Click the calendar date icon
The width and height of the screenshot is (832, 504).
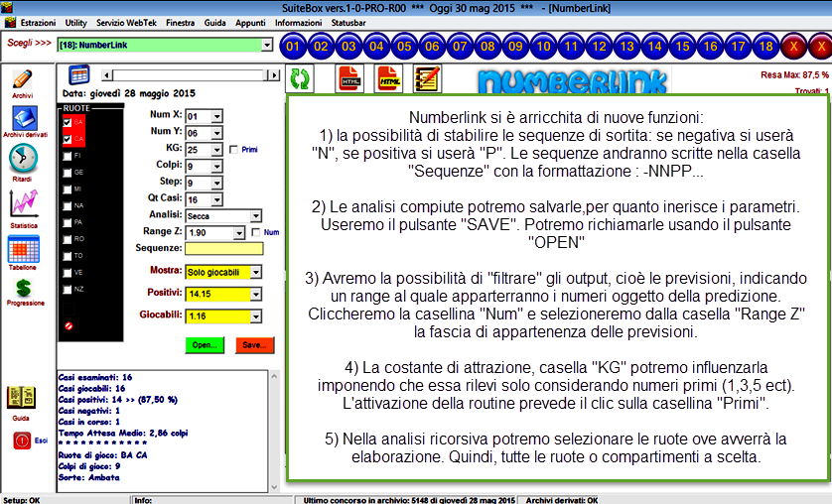pos(79,75)
